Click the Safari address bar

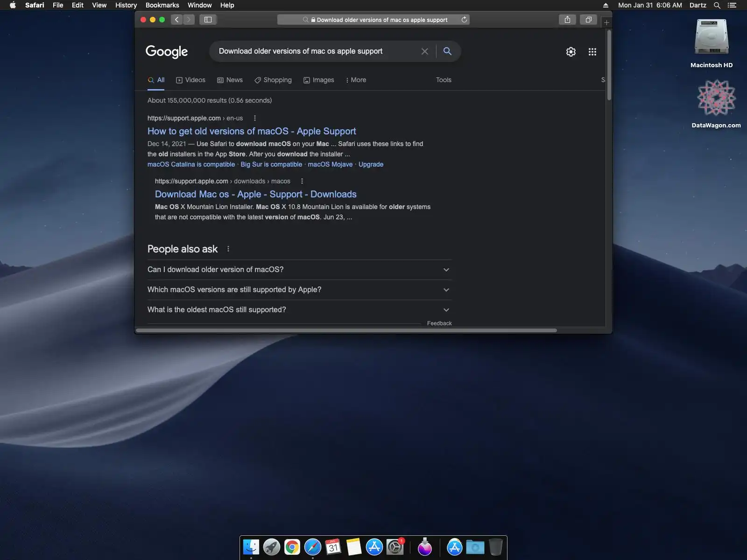tap(373, 20)
